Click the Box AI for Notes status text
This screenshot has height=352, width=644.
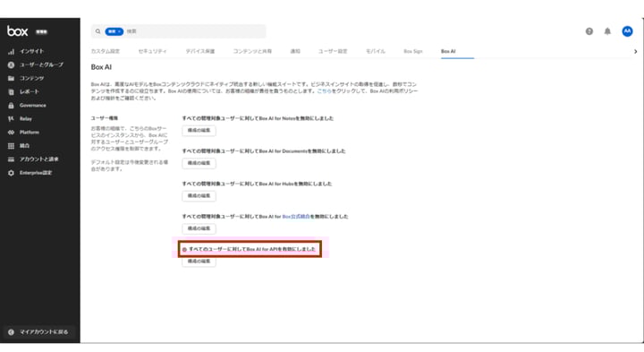point(258,118)
